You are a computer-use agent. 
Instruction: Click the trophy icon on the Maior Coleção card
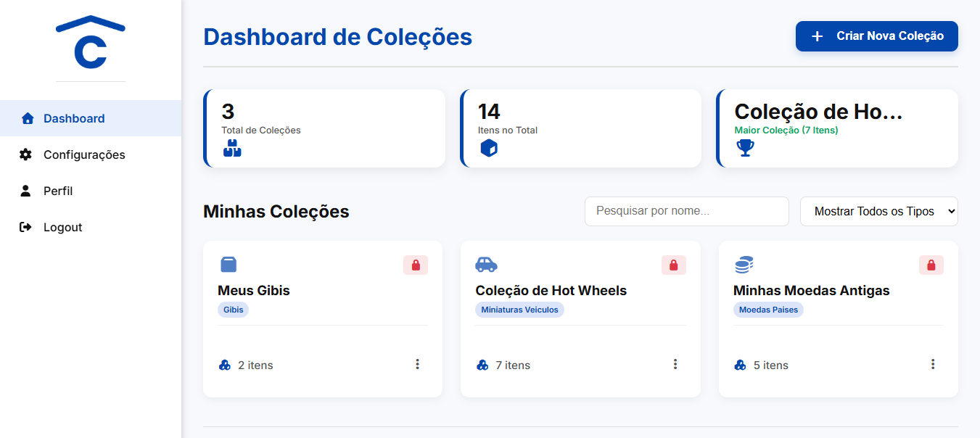(745, 148)
